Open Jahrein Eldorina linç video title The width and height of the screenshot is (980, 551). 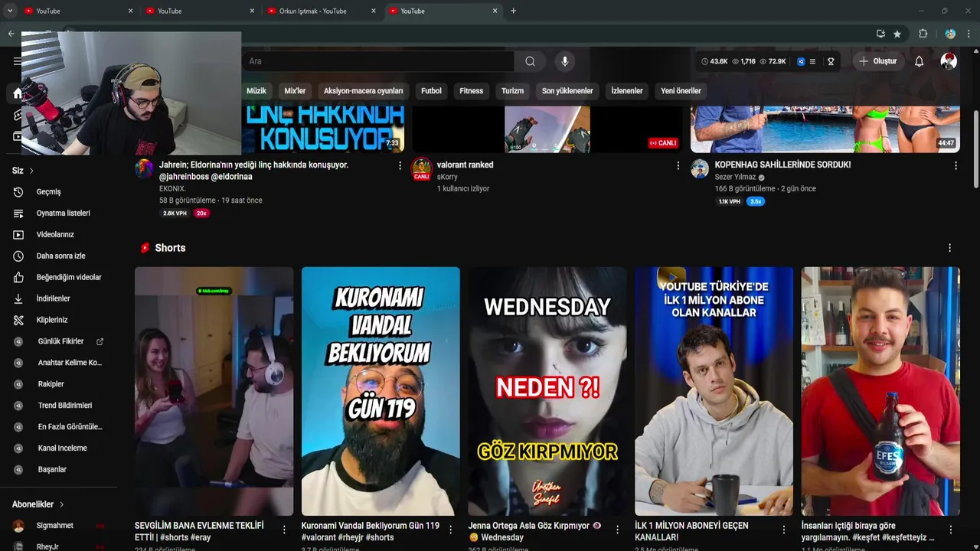(253, 171)
